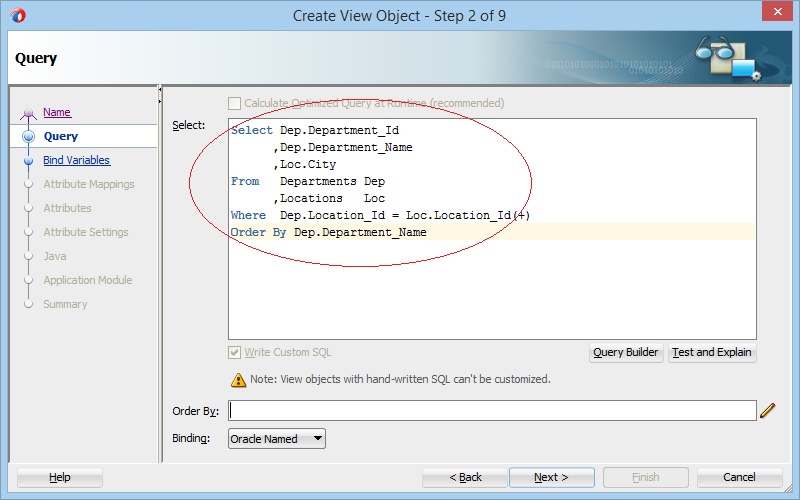Click the Binding dropdown arrow
The width and height of the screenshot is (800, 500).
pyautogui.click(x=318, y=438)
